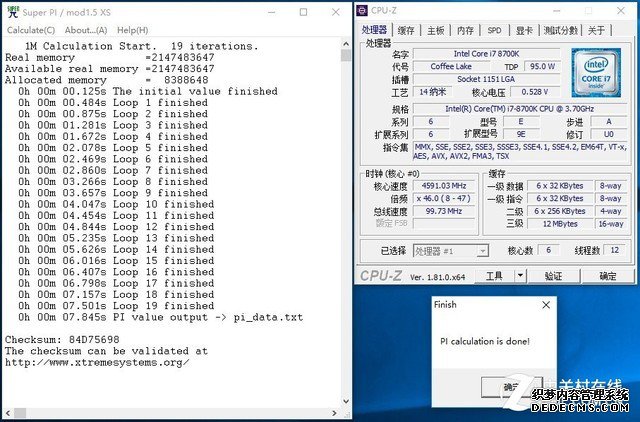Image resolution: width=640 pixels, height=422 pixels.
Task: Click the instruction set list starting 'MMX, SSE'
Action: [520, 151]
